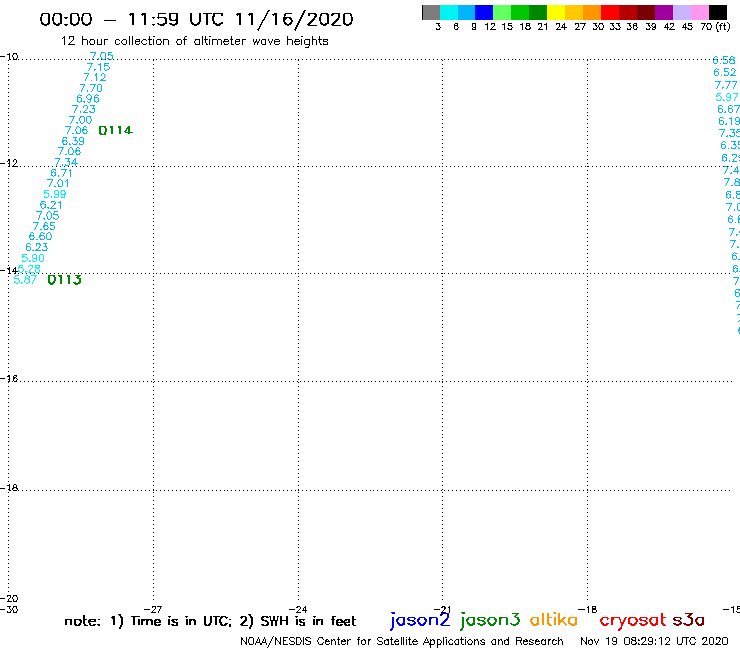Click the 6.67 value on the right track
740x650 pixels.
click(x=729, y=109)
